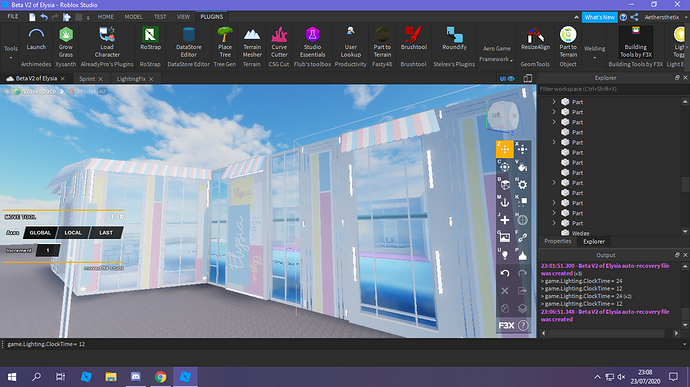Open the Aero Game Framework dropdown

click(x=497, y=54)
